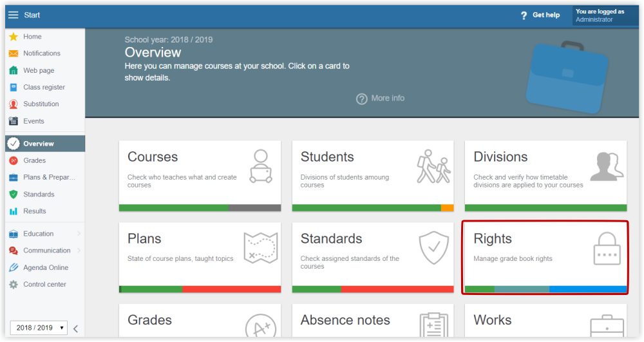The height and width of the screenshot is (342, 644).
Task: Click the Agenda Online pen icon
Action: 14,267
